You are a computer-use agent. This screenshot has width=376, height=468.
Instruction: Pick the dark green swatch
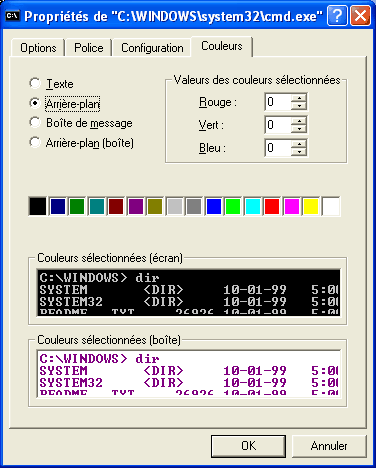tap(77, 206)
